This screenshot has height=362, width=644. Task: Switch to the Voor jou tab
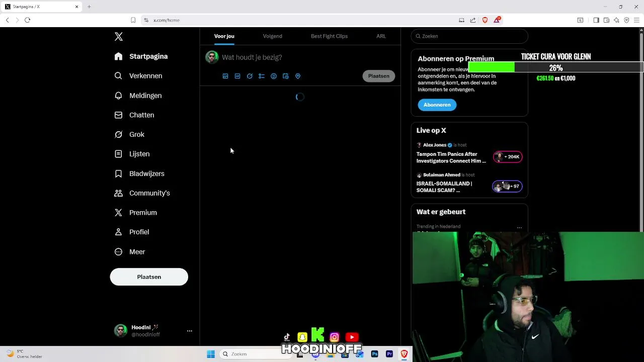224,36
